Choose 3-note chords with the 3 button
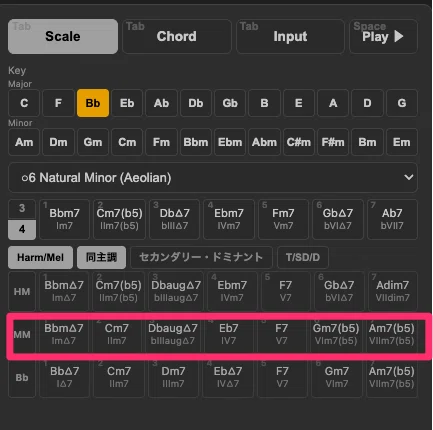This screenshot has width=433, height=430. (x=22, y=209)
